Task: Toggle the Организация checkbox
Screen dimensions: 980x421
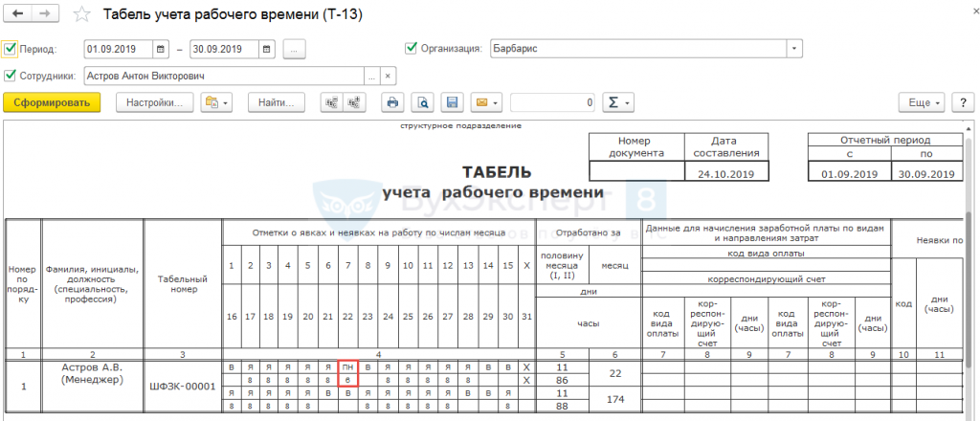Action: click(412, 48)
